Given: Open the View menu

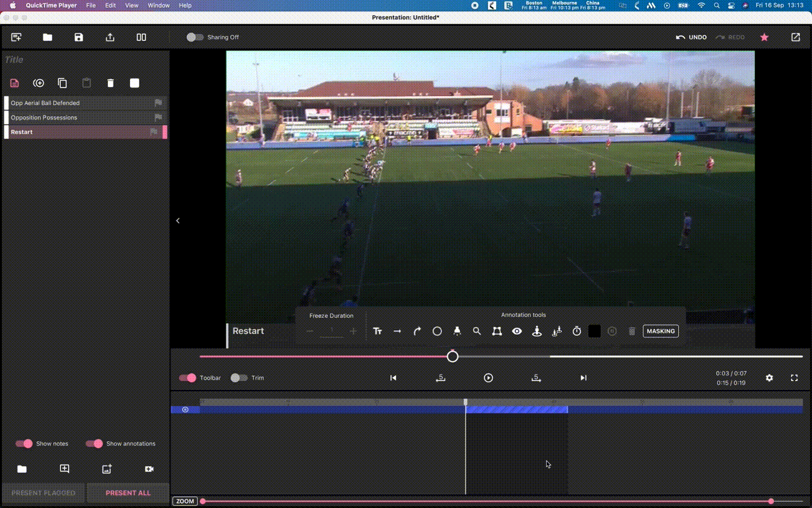Looking at the screenshot, I should click(x=131, y=5).
